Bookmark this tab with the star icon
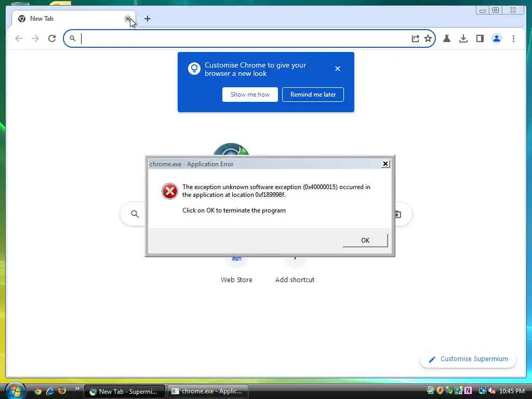532x399 pixels. click(428, 38)
